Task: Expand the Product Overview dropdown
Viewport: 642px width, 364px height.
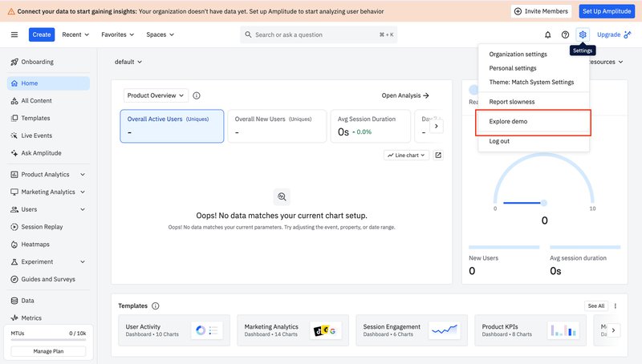Action: (x=156, y=95)
